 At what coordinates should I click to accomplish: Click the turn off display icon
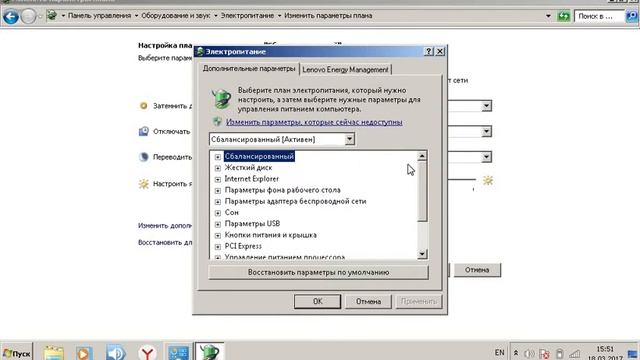click(x=143, y=131)
